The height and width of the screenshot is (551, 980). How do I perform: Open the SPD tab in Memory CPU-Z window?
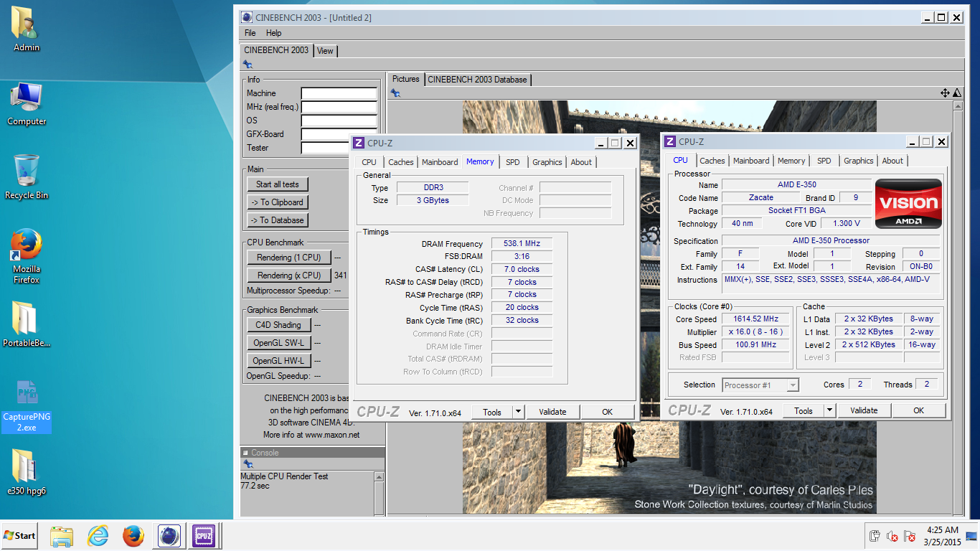click(512, 162)
